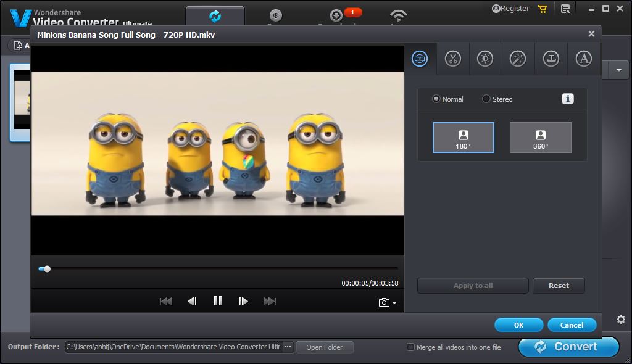Switch to the Burn disc tab
Image resolution: width=632 pixels, height=364 pixels.
(x=276, y=16)
